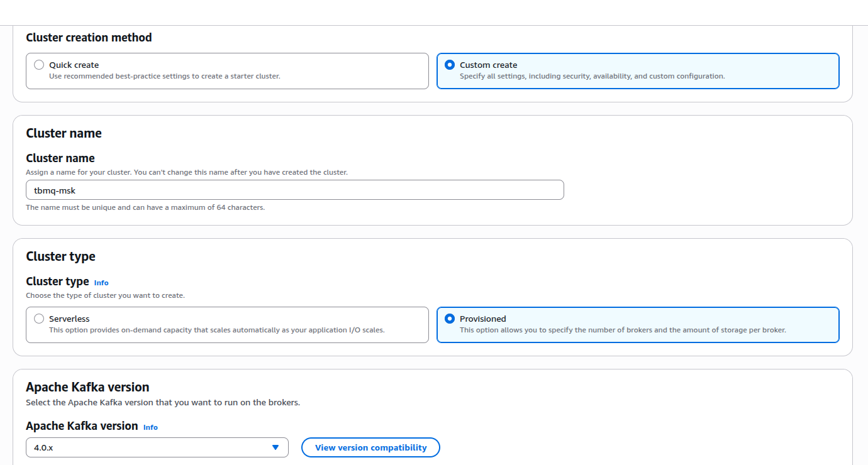868x465 pixels.
Task: Click the 64 characters maximum hint text
Action: pos(145,207)
